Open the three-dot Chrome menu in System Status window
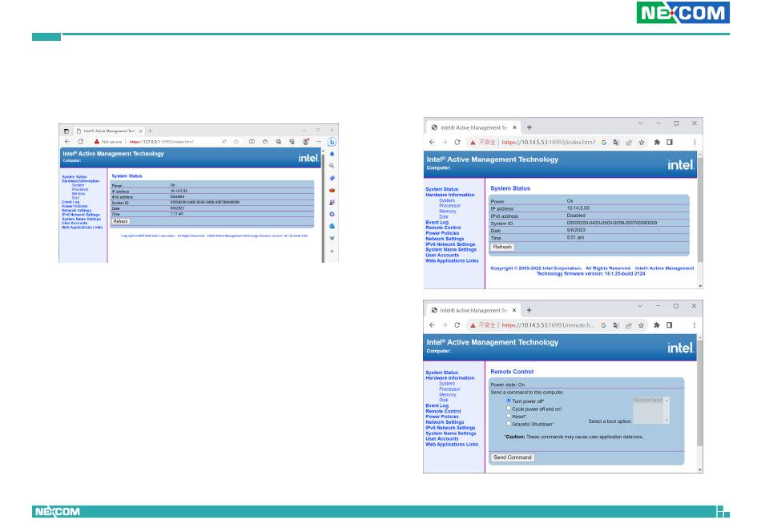This screenshot has width=761, height=532. pos(694,142)
